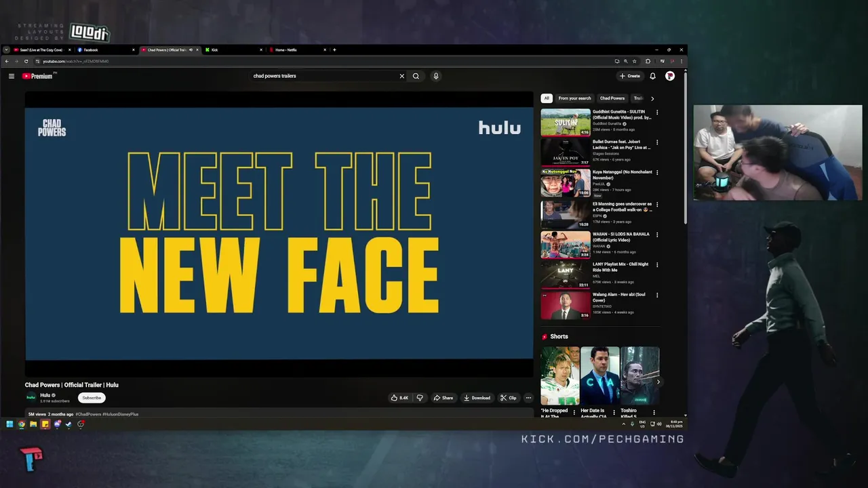Open the 'He Dropped It' short thumbnail

560,375
